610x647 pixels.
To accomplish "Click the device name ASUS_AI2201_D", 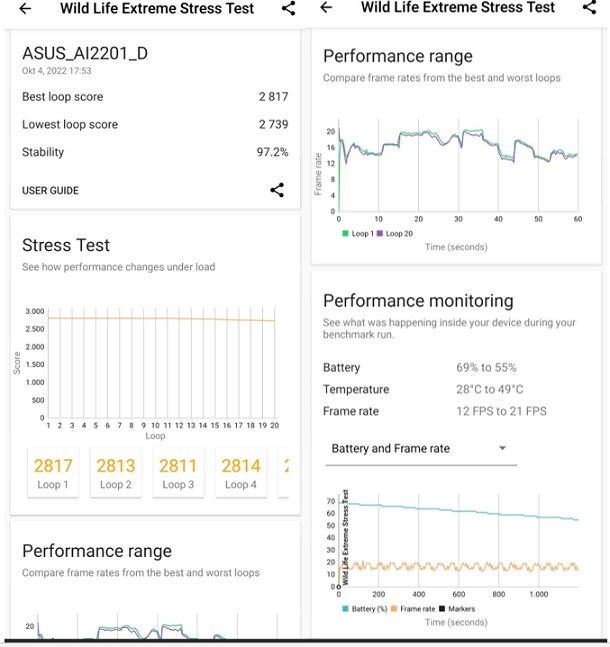I will coord(85,54).
